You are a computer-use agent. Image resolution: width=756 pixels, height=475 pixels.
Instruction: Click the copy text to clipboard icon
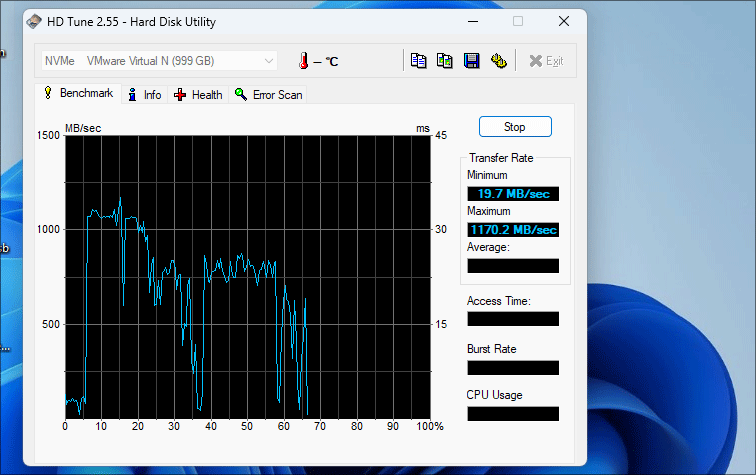pyautogui.click(x=419, y=61)
